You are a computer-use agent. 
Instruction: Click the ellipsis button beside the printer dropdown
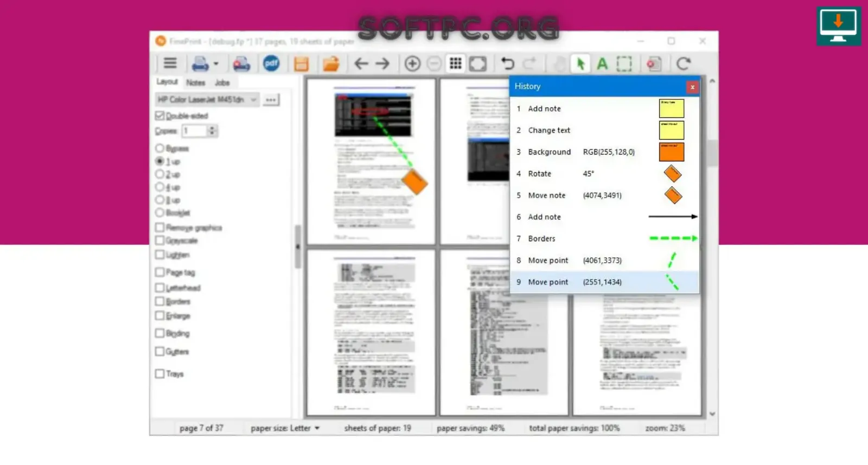point(271,100)
